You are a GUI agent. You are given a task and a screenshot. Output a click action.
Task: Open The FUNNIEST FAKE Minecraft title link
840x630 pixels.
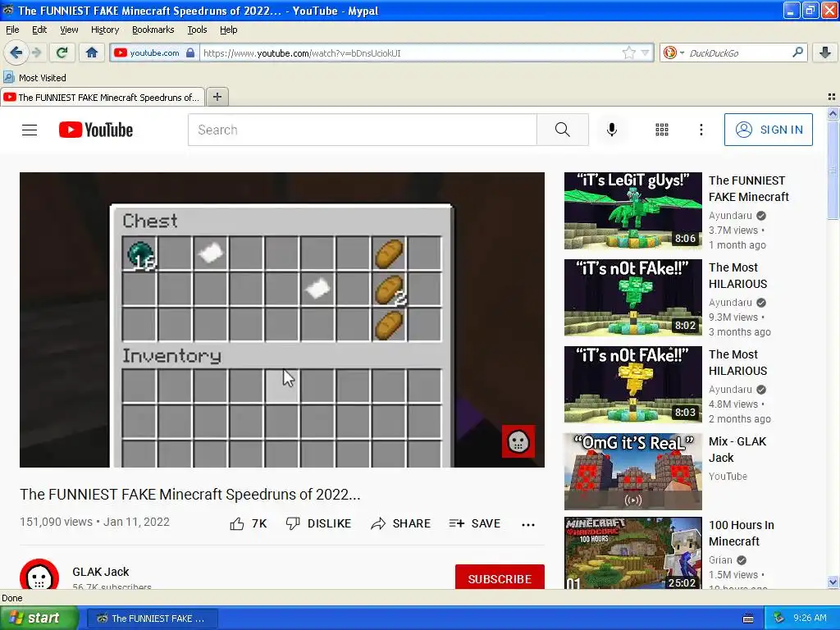coord(748,189)
